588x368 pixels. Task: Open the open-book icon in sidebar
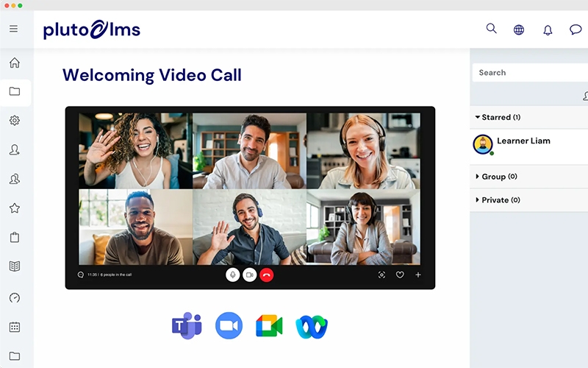(15, 266)
